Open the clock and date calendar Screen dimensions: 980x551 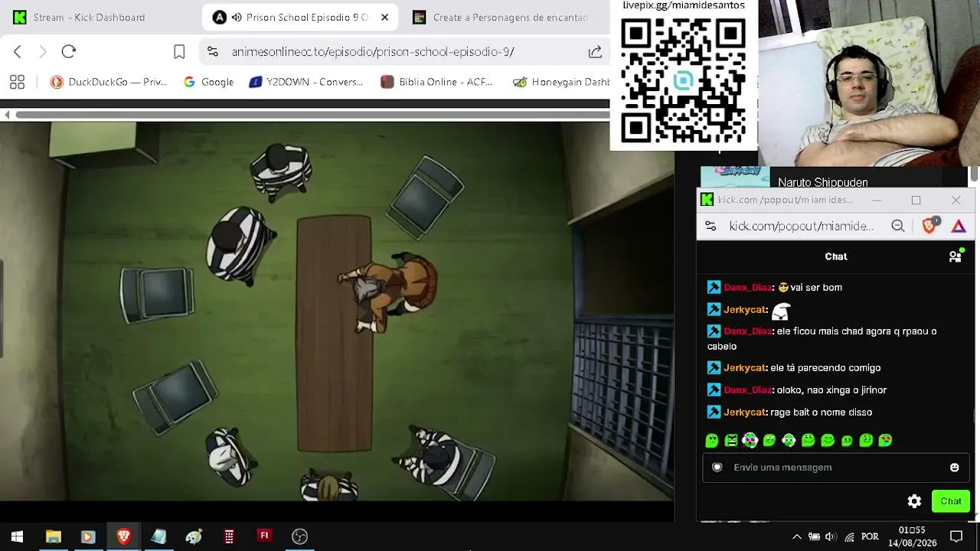[x=912, y=536]
